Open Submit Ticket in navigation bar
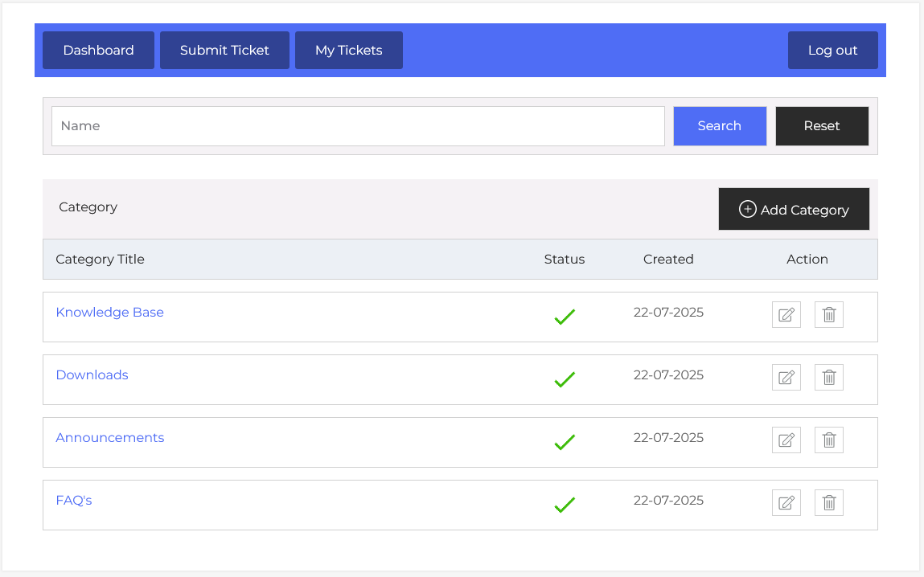The height and width of the screenshot is (577, 924). [x=224, y=50]
